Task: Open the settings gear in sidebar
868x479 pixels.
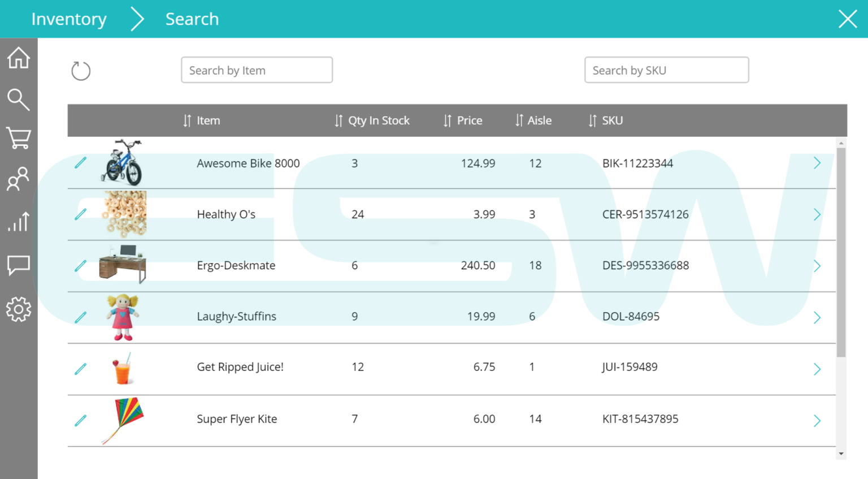Action: (19, 309)
